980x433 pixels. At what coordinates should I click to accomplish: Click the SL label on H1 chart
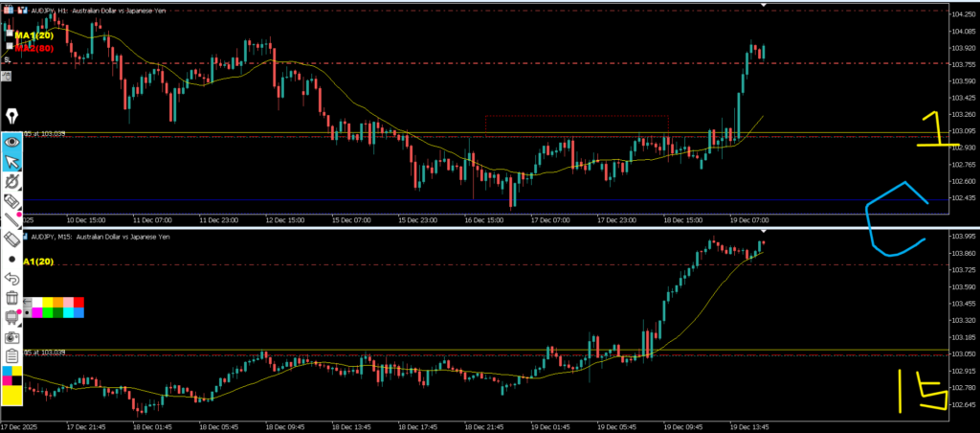click(8, 59)
